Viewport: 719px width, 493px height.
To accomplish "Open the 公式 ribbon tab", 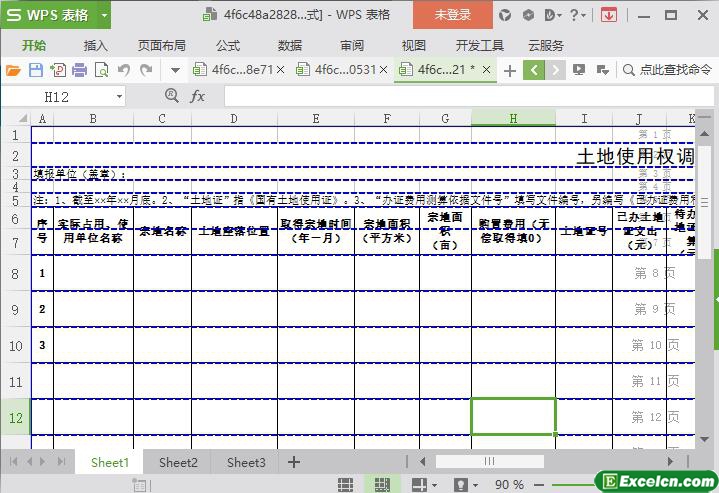I will click(228, 45).
